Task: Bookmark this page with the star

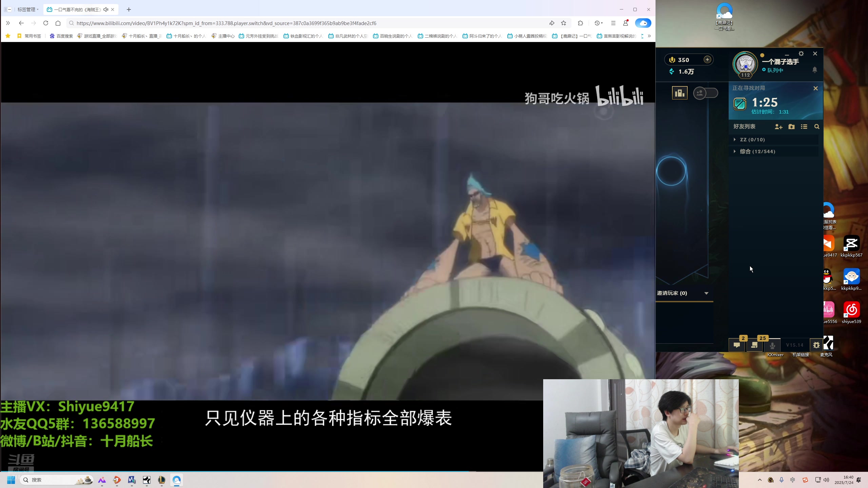Action: (564, 23)
